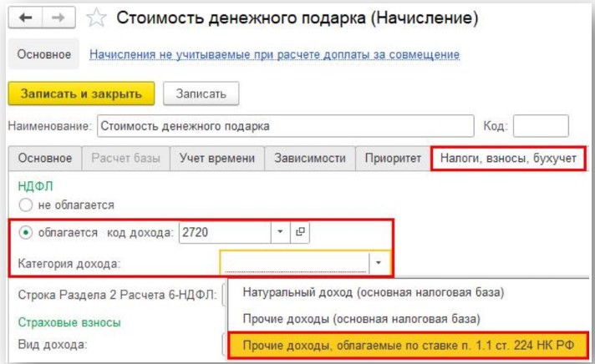Viewport: 595px width, 364px height.
Task: Select the 'облагается' radio button
Action: 25,232
